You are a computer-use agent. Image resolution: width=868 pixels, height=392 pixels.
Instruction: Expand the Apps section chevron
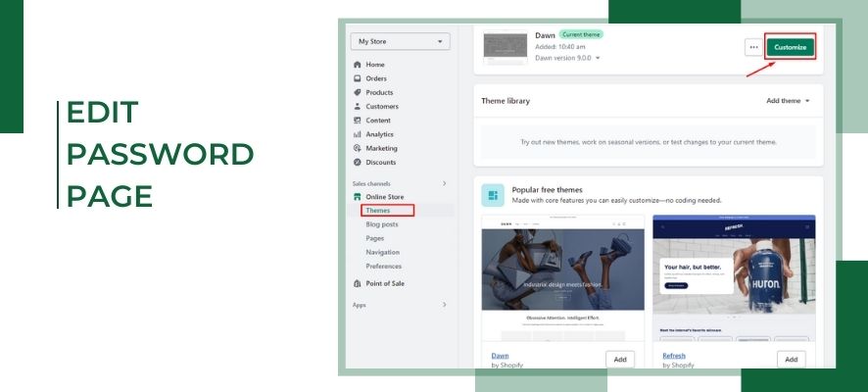pyautogui.click(x=444, y=305)
